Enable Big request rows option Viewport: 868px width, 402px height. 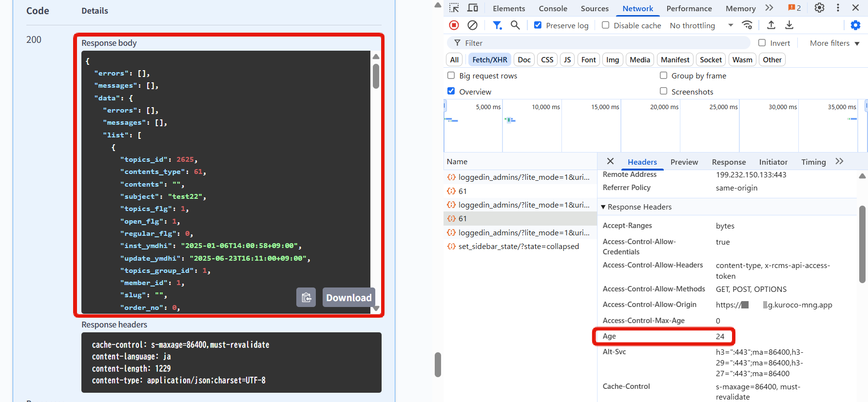[451, 76]
